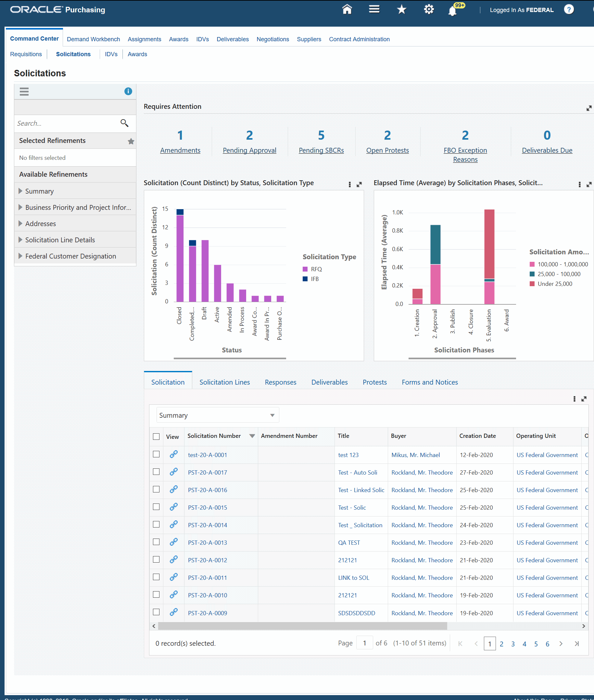Open the Home icon in header
Screen dimensions: 594x700
(x=347, y=9)
